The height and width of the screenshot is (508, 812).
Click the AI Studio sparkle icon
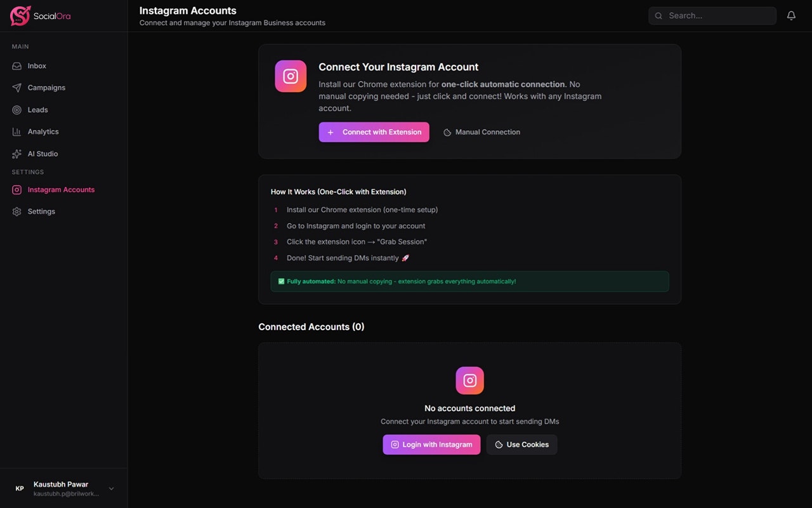pos(17,154)
